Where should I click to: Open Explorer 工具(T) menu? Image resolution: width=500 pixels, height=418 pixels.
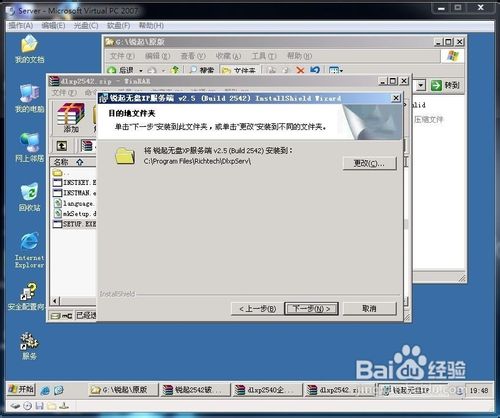click(x=264, y=56)
